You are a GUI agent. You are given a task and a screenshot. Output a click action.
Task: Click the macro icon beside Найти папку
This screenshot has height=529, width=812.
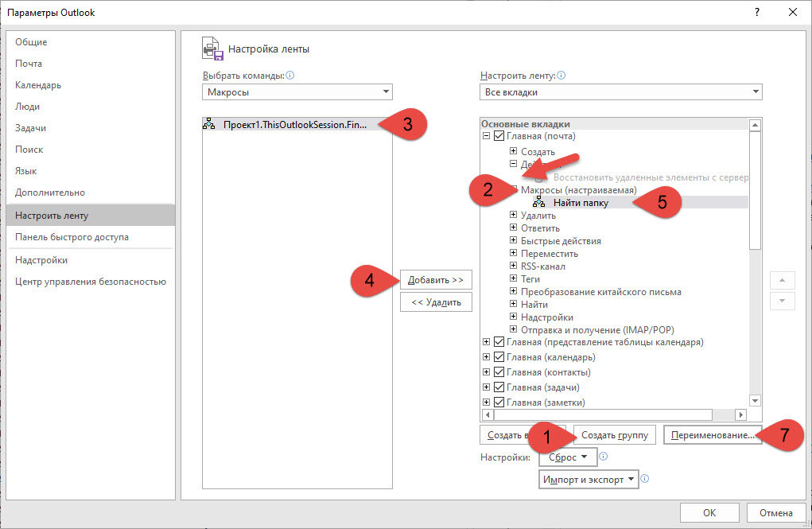[538, 202]
